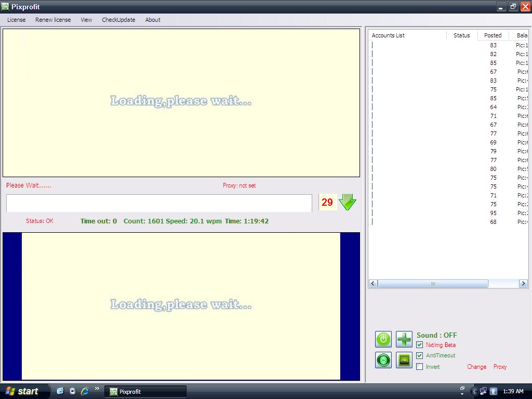Open Internet Explorer from quick launch
Screen dimensions: 532x399
tap(85, 391)
